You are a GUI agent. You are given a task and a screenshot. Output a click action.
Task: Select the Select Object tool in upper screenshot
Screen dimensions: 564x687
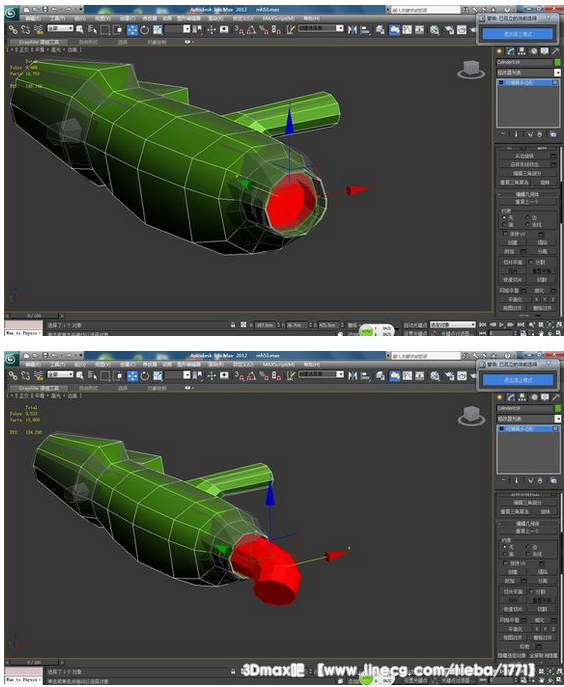[x=80, y=29]
